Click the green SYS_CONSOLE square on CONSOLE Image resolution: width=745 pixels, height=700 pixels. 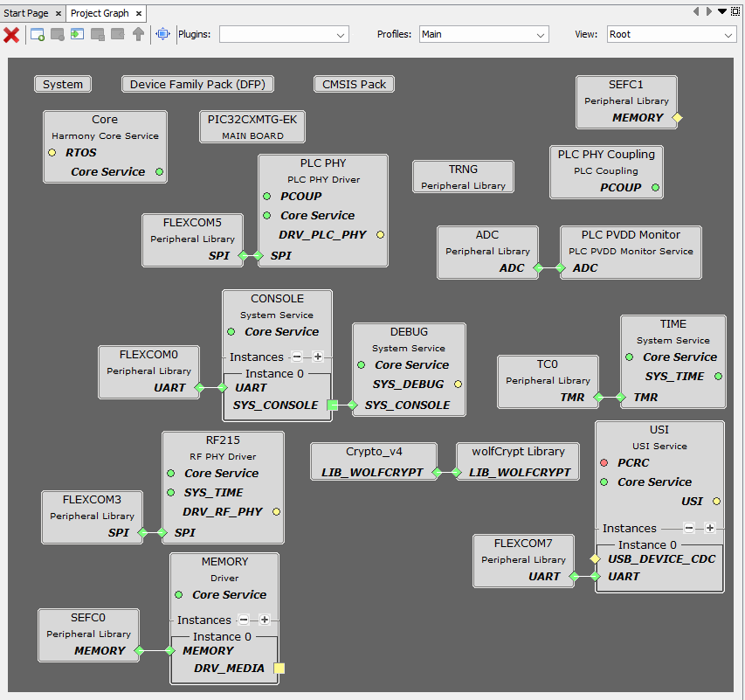point(332,405)
